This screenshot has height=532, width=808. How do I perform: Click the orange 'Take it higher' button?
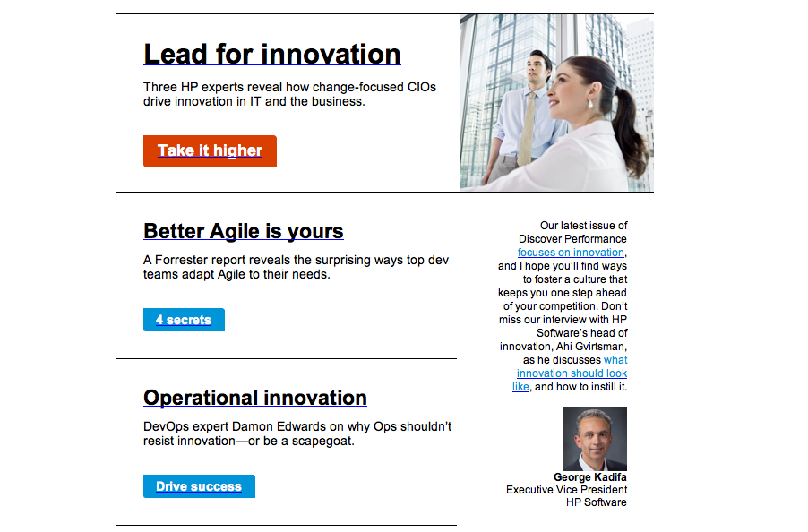click(x=210, y=150)
